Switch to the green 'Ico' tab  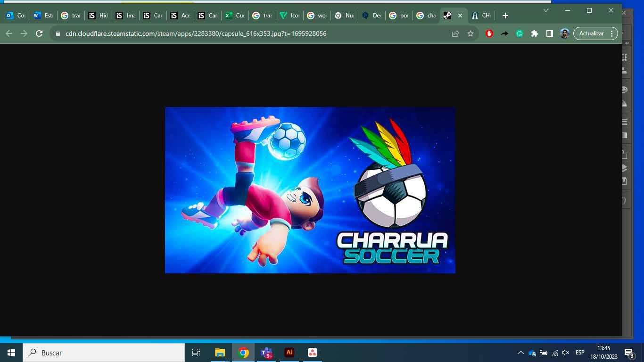289,16
